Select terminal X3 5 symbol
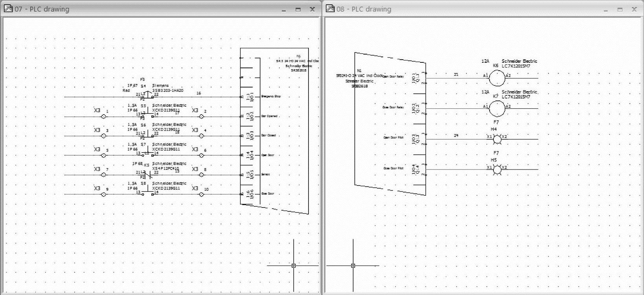 (x=104, y=155)
